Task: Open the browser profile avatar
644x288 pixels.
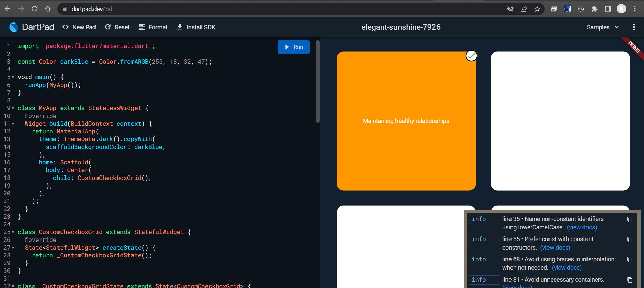Action: (621, 9)
